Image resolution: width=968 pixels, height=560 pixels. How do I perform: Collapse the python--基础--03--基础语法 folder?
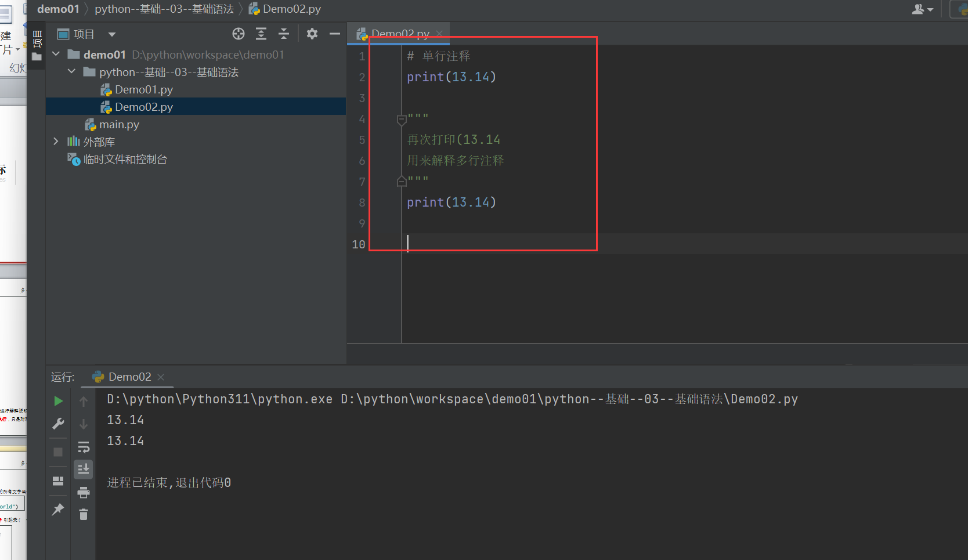click(x=71, y=71)
